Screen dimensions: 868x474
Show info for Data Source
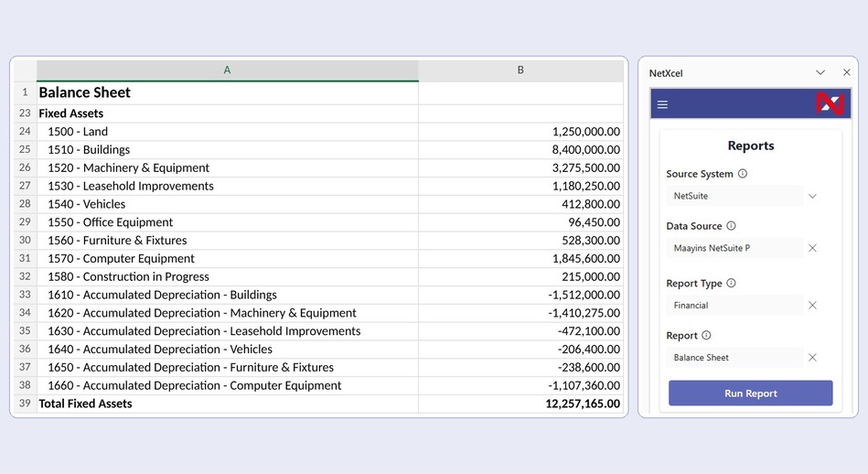tap(731, 225)
